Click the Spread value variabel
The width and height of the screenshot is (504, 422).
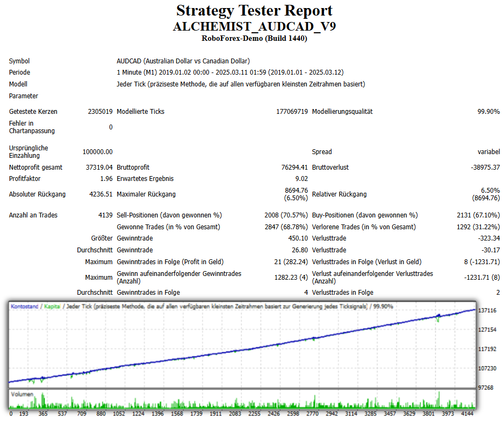488,151
